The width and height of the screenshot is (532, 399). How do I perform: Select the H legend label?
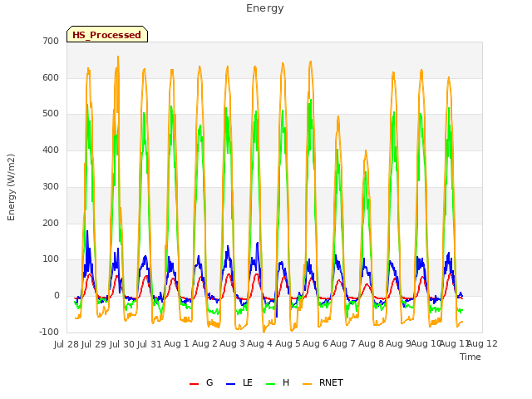pyautogui.click(x=286, y=382)
